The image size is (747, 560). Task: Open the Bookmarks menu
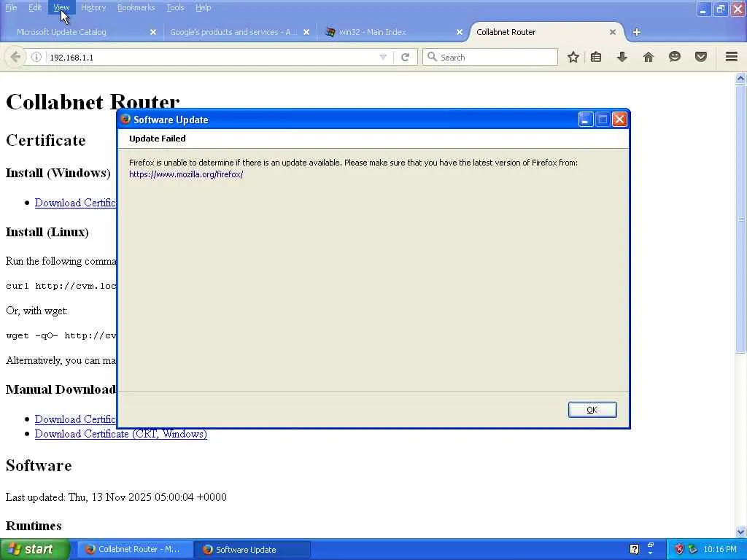136,7
